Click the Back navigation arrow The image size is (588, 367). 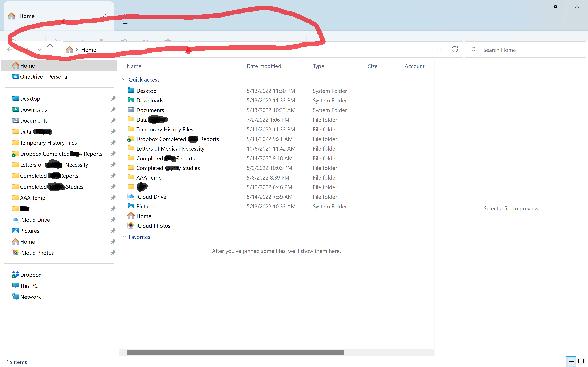10,50
